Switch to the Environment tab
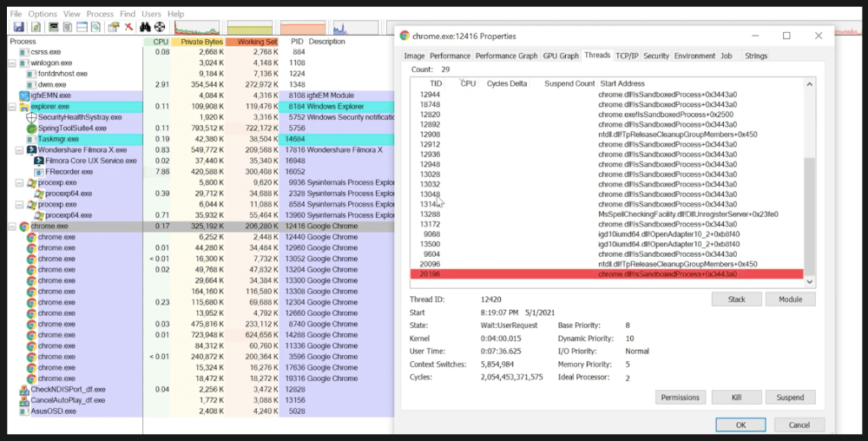This screenshot has height=441, width=868. coord(694,56)
